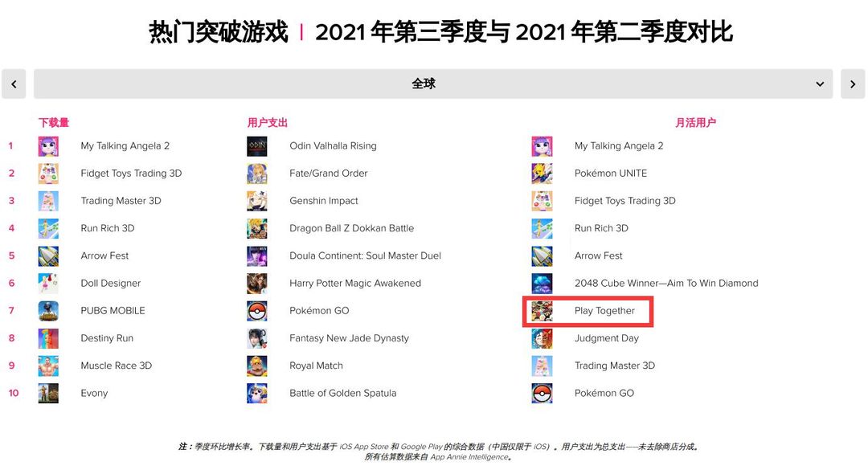Click the next region arrow button
The image size is (868, 470).
(853, 84)
